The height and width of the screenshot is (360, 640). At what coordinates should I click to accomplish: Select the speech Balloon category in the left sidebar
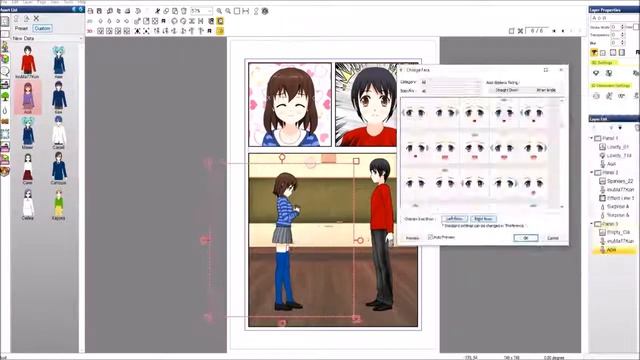click(5, 71)
